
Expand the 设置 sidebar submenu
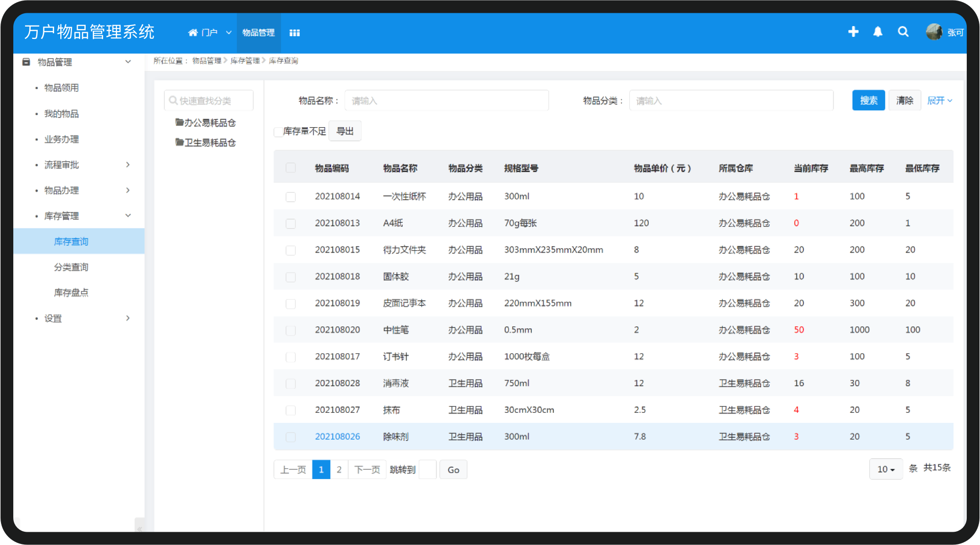(x=128, y=318)
